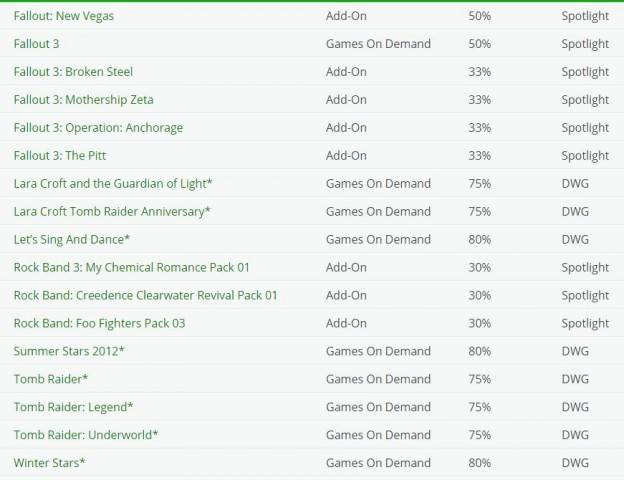
Task: Click the Summer Stars 2012 link
Action: point(69,351)
